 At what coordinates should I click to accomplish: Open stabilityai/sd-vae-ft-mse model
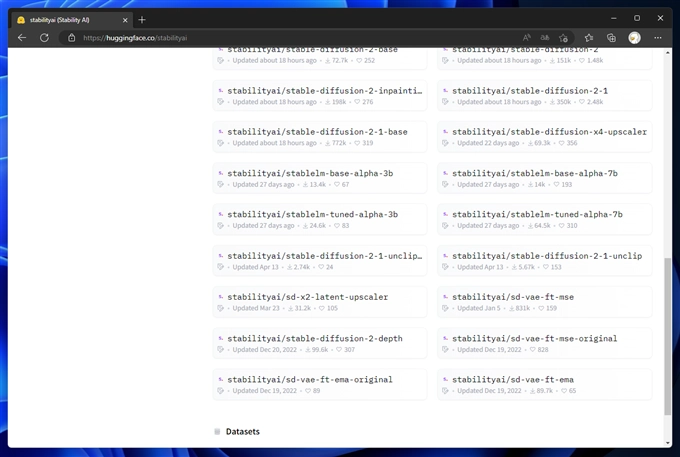pyautogui.click(x=544, y=302)
